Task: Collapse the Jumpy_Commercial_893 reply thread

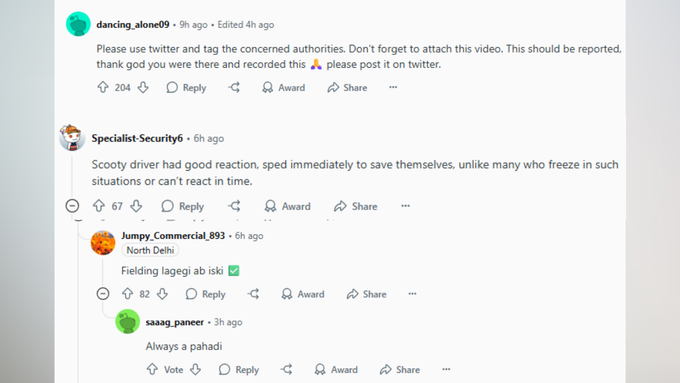Action: point(103,294)
